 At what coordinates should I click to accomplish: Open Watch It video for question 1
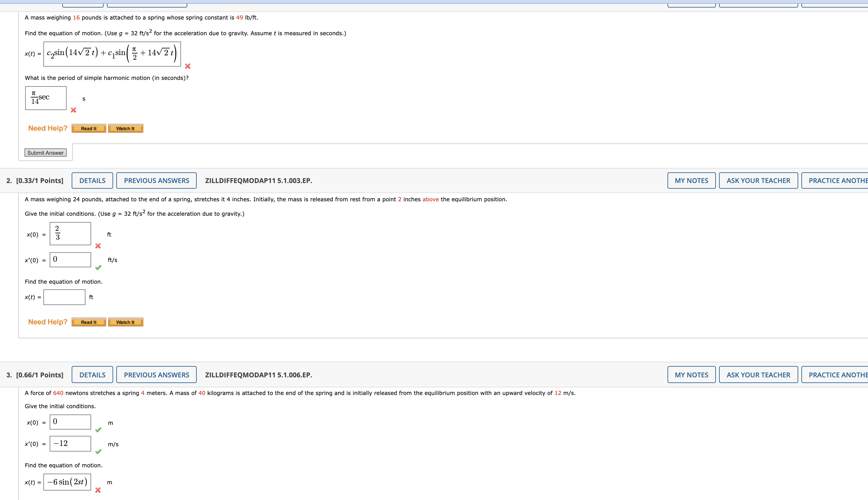(125, 128)
